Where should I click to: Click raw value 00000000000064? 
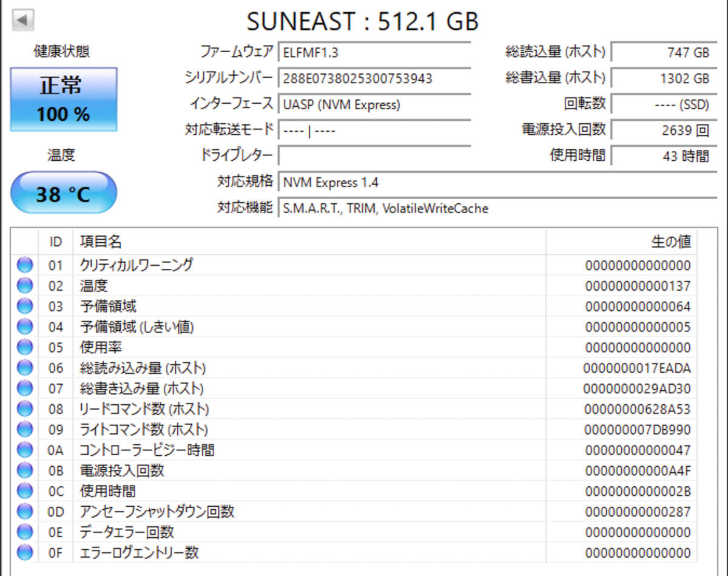[x=638, y=307]
